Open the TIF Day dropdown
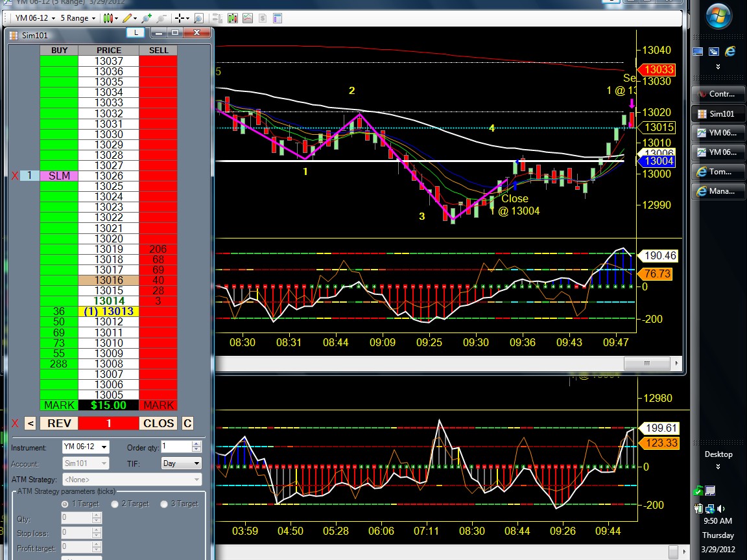Screen dimensions: 747x560 coord(181,463)
